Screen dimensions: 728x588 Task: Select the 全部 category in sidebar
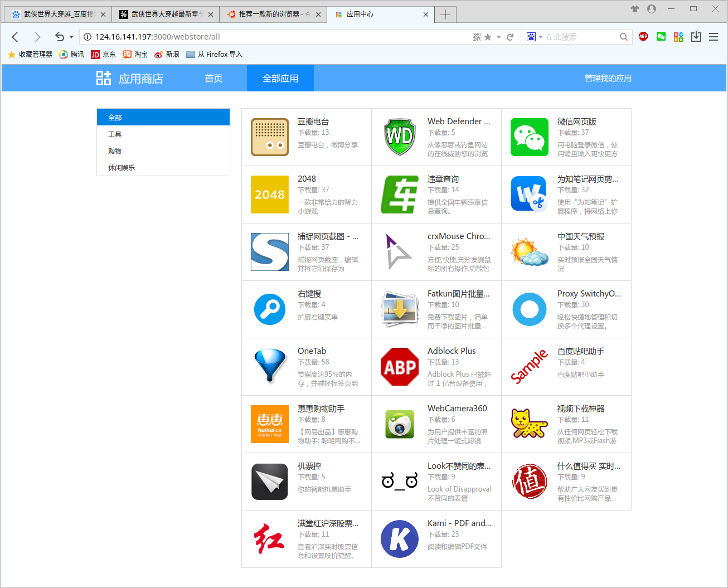[x=163, y=117]
